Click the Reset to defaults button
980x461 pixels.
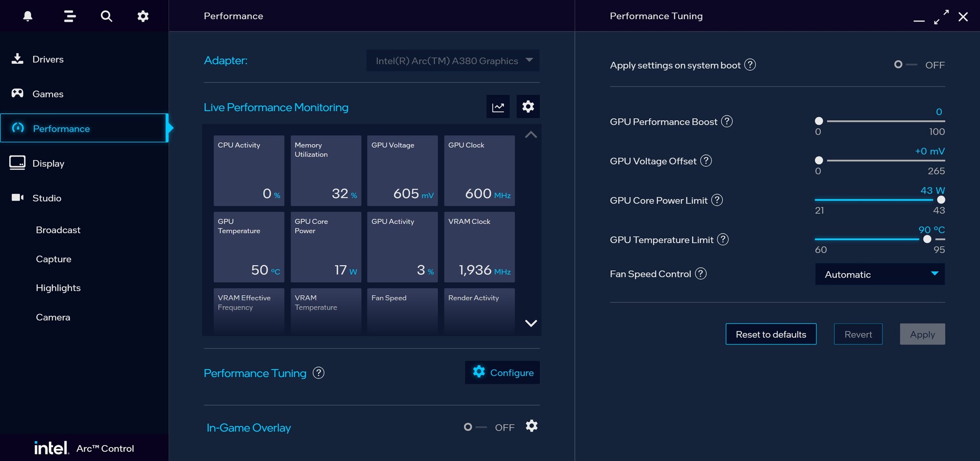click(771, 335)
